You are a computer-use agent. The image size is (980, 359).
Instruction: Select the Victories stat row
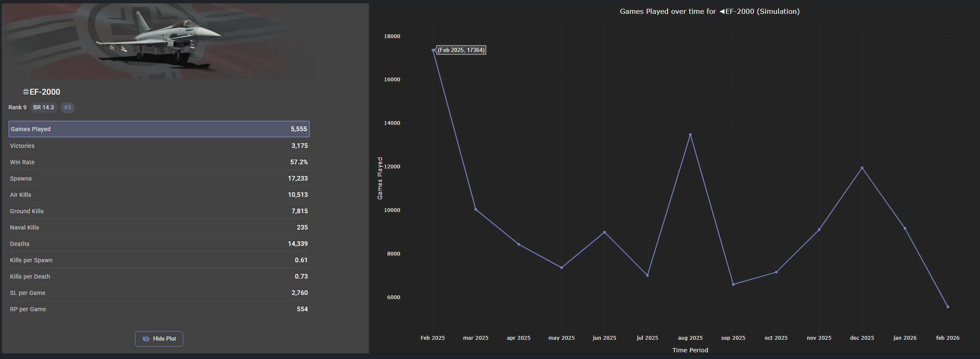[159, 146]
